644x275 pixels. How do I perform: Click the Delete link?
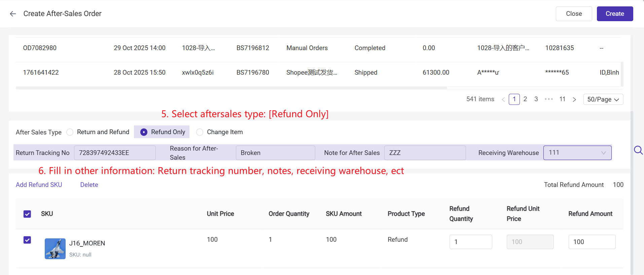point(89,185)
